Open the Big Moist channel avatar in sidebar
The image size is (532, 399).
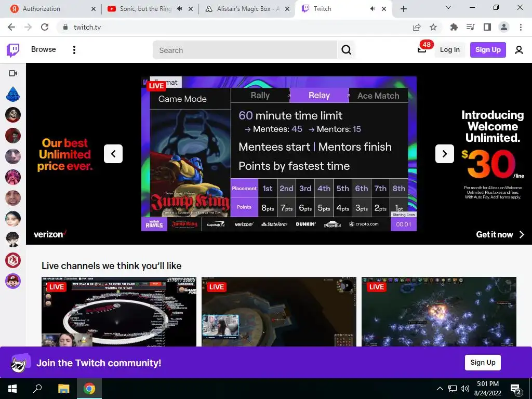[13, 94]
